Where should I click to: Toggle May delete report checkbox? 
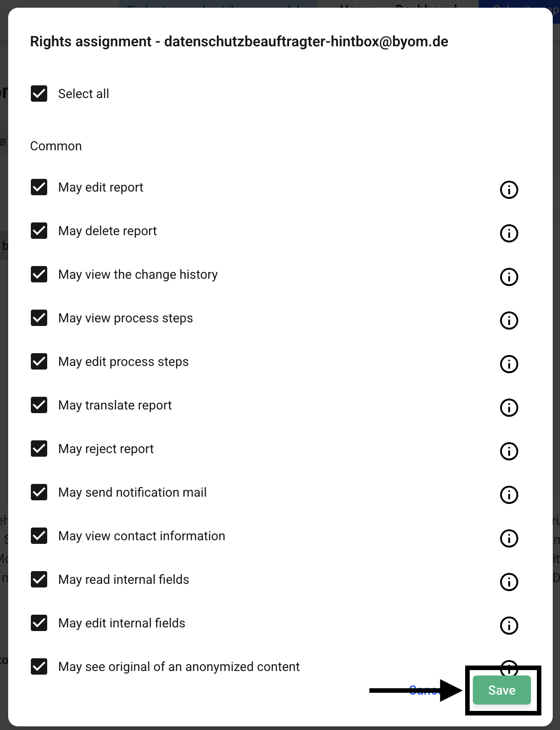click(x=39, y=231)
